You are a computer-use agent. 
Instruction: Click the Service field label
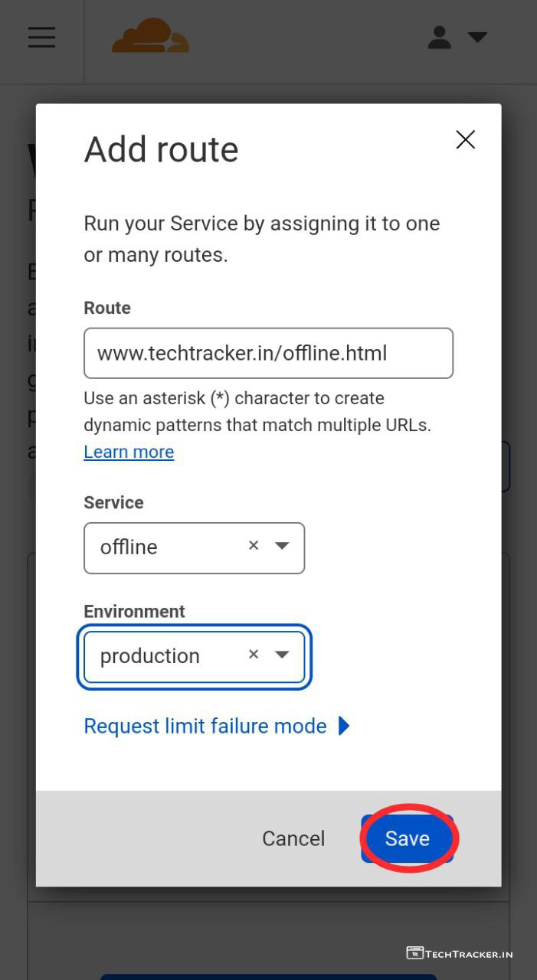(x=113, y=502)
